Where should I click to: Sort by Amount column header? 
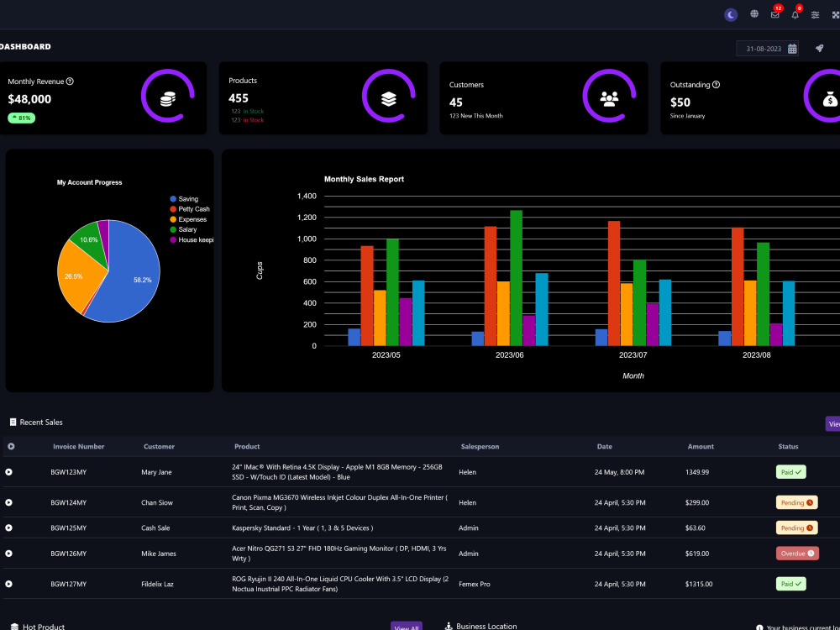point(701,446)
